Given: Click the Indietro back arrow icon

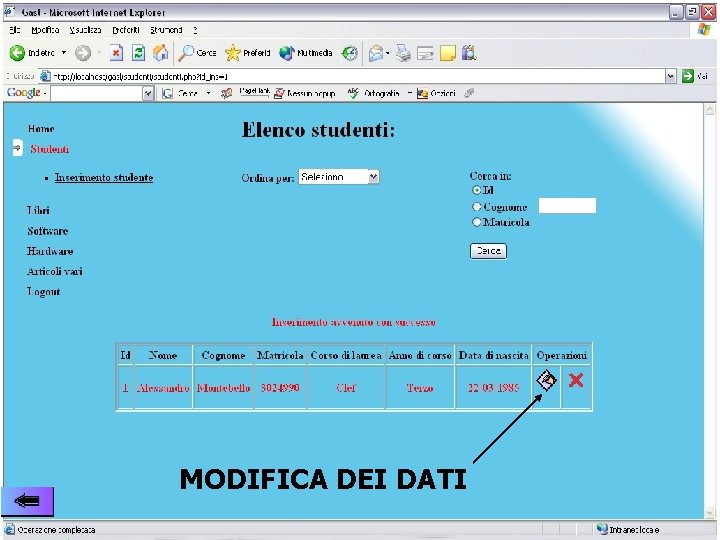Looking at the screenshot, I should point(17,53).
